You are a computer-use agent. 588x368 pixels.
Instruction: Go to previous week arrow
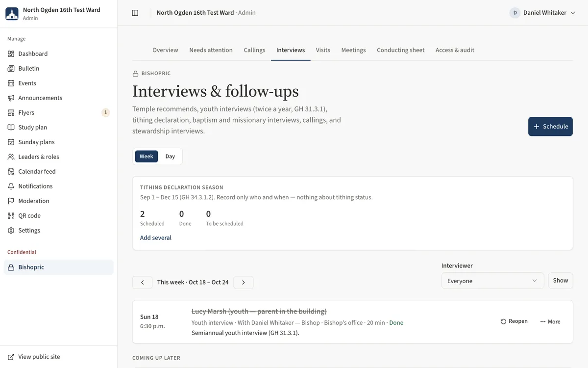(x=143, y=282)
